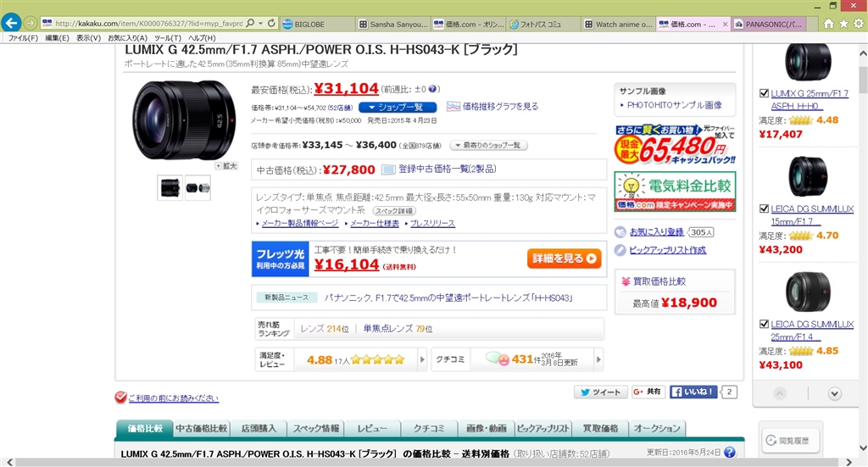
Task: Open the PHOTOHITOサンプル画像 link
Action: (x=674, y=105)
